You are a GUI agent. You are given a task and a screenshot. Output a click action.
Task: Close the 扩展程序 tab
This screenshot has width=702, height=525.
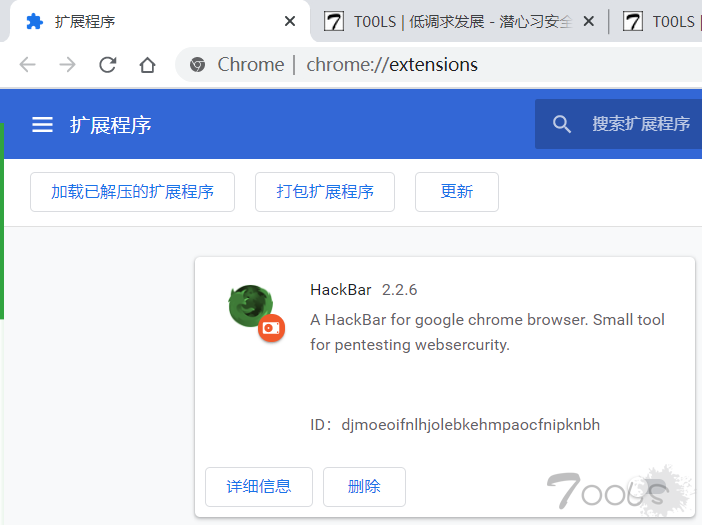[x=290, y=21]
